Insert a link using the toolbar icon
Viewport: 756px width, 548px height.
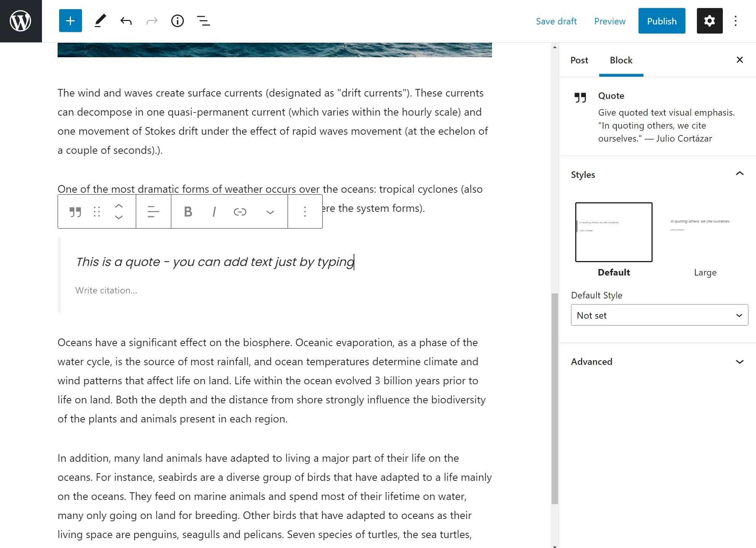point(240,211)
